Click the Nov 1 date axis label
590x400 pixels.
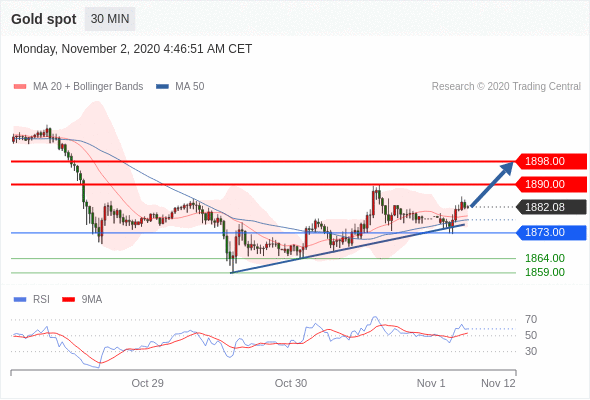[431, 383]
